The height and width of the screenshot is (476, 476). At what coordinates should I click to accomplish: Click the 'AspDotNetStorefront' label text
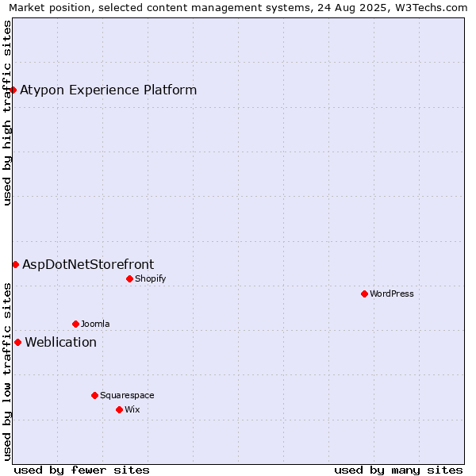88,265
